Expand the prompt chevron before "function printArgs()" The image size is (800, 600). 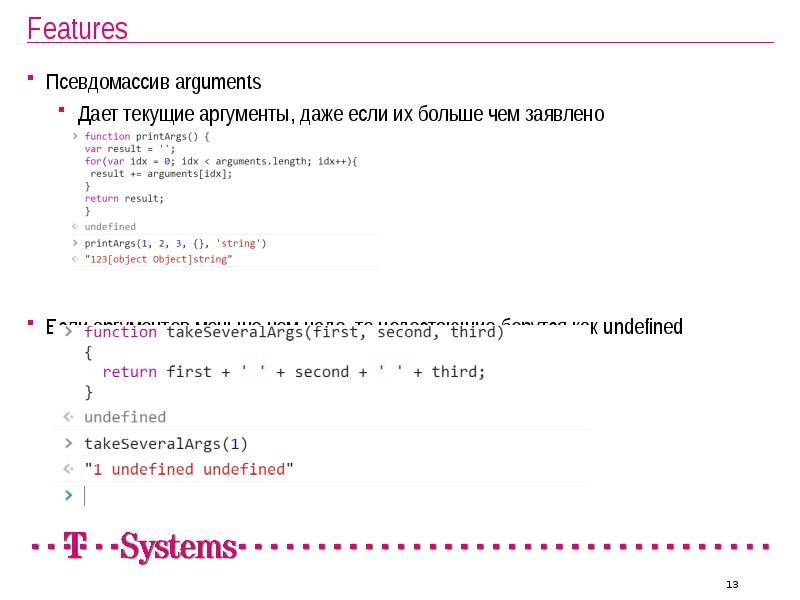75,136
